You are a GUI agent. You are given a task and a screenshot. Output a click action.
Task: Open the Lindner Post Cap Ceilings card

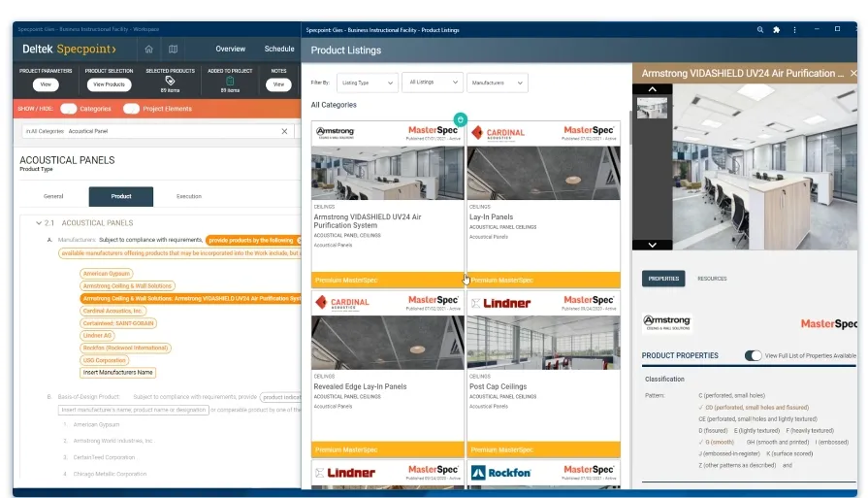tap(544, 374)
